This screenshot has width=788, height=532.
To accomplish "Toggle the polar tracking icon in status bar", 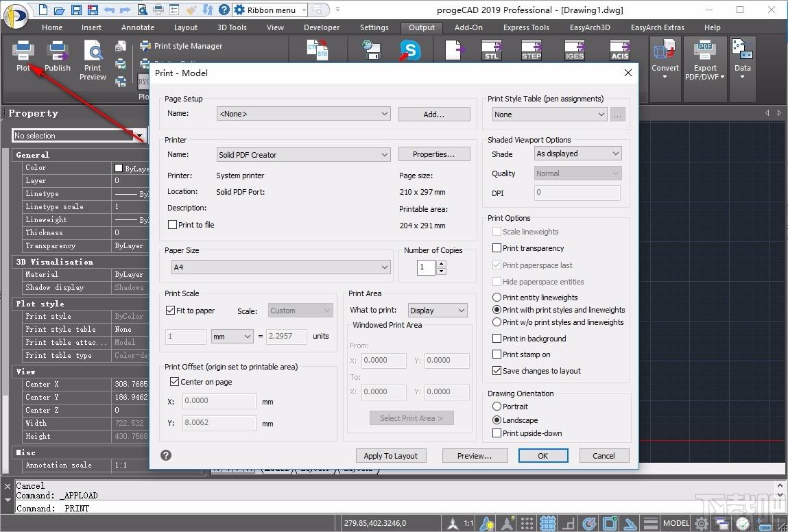I will [x=589, y=524].
